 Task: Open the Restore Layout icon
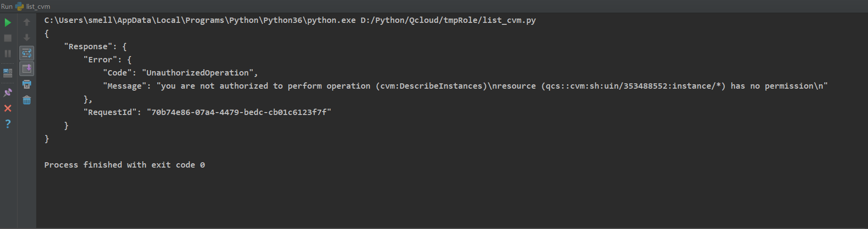[x=8, y=73]
